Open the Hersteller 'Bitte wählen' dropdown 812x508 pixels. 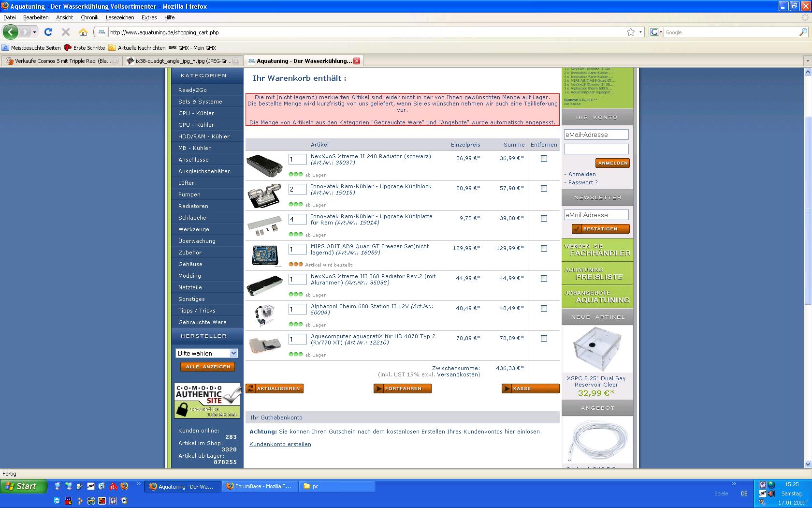coord(207,353)
